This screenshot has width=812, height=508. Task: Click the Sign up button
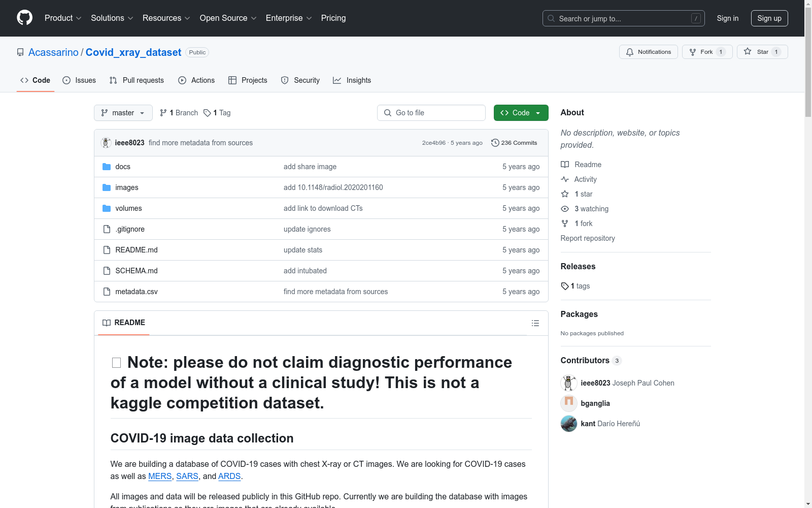769,18
